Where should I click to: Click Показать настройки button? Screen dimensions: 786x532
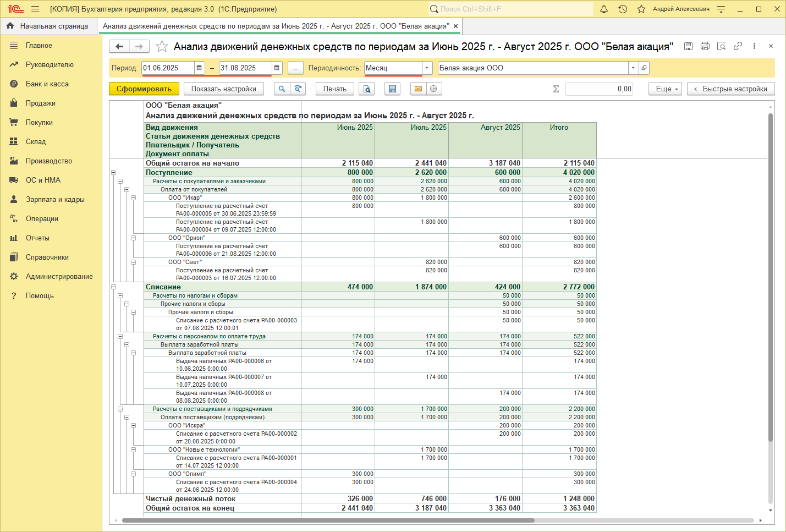223,89
